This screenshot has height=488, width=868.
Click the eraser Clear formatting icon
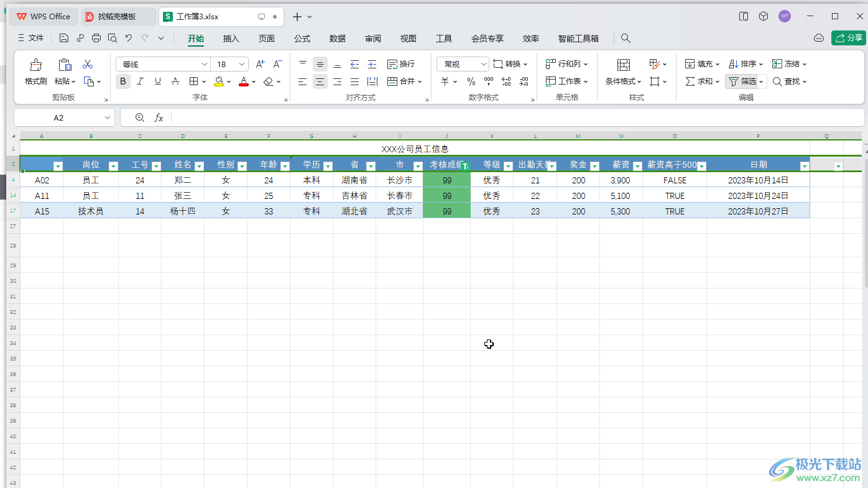268,81
